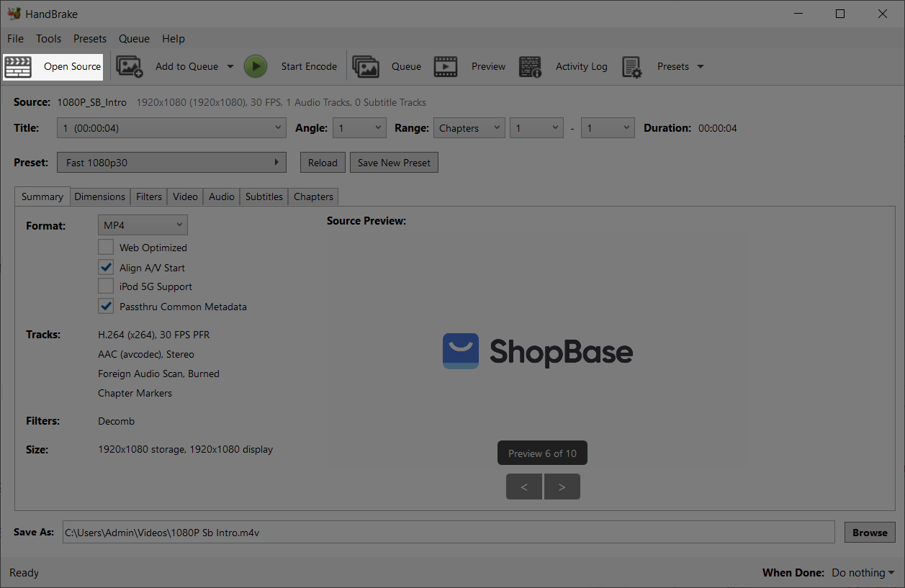Viewport: 905px width, 588px height.
Task: Click Foreign Audio Scan, Burned text
Action: coord(158,374)
